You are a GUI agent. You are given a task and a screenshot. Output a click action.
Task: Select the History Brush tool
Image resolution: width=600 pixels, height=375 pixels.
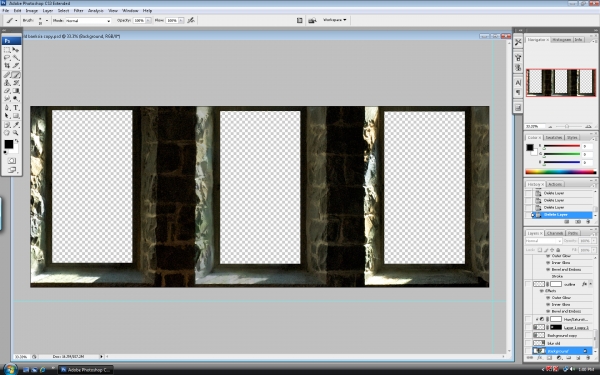(x=16, y=83)
